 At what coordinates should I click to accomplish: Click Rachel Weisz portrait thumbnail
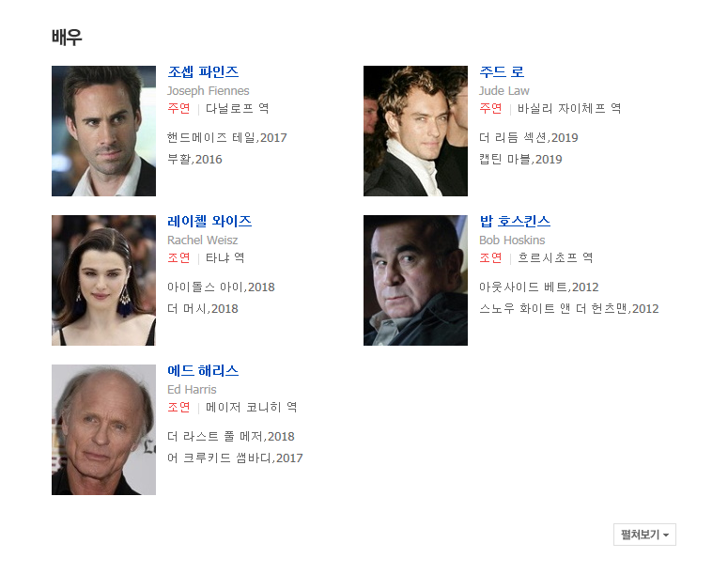pos(103,280)
